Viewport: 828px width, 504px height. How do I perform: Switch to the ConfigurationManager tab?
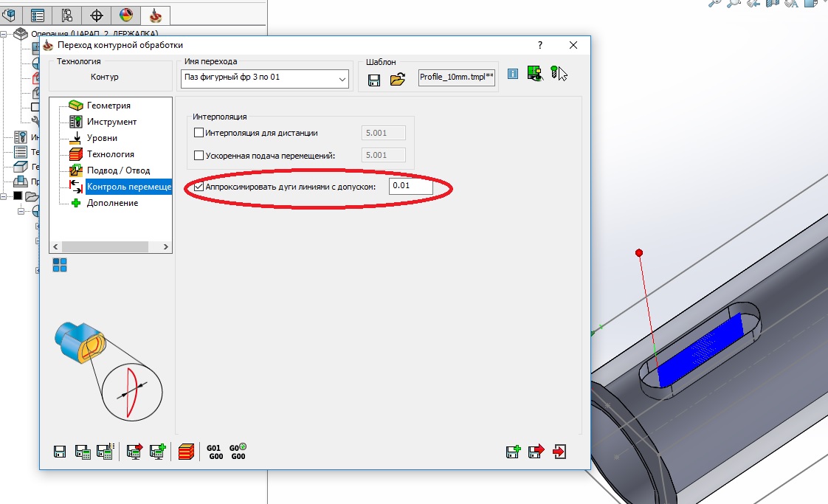pyautogui.click(x=66, y=15)
